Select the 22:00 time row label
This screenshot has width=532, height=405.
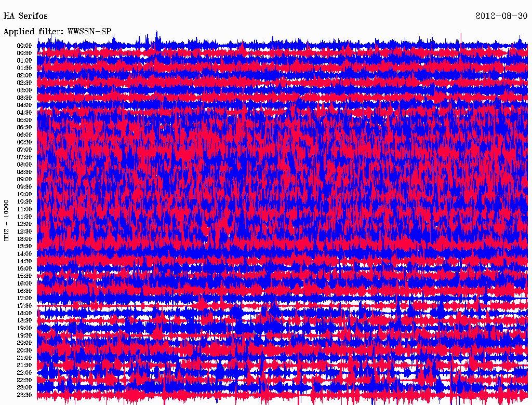24,373
